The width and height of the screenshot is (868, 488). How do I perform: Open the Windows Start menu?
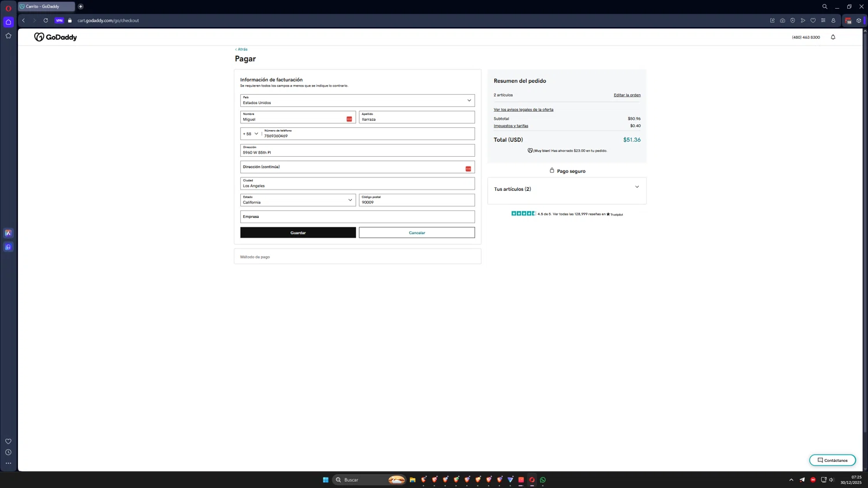coord(326,479)
